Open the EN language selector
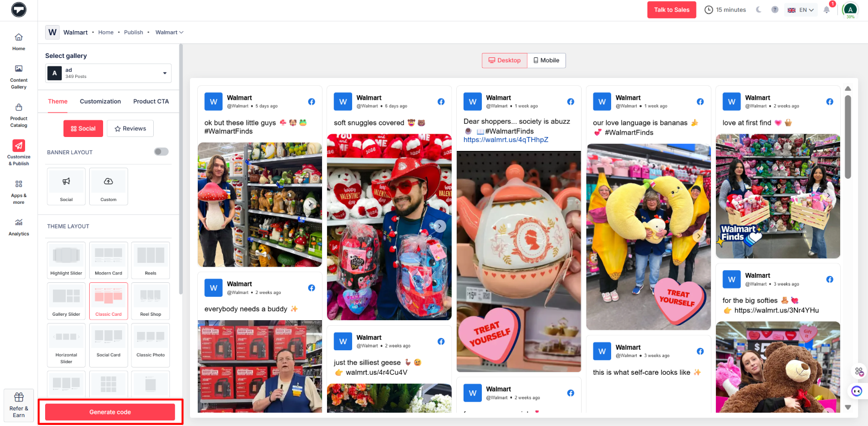Screen dimensions: 868x426 801,9
